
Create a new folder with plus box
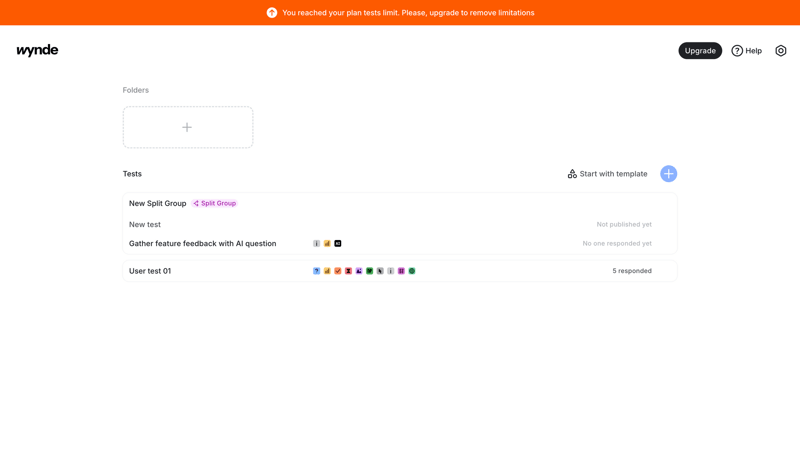tap(188, 127)
